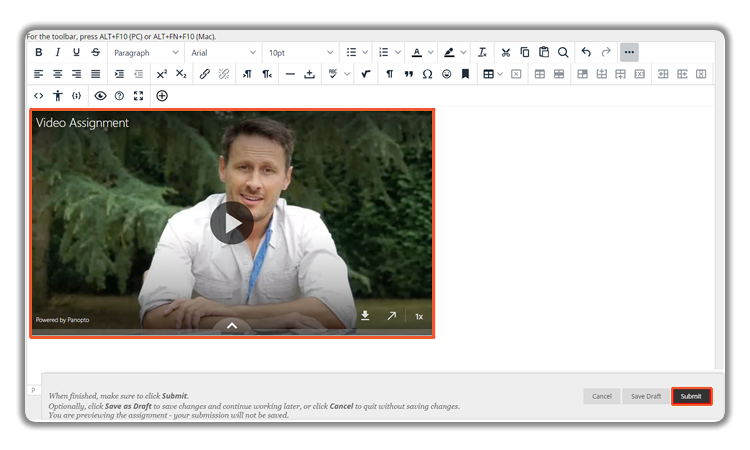This screenshot has height=450, width=750.
Task: Click the clear formatting icon
Action: pyautogui.click(x=482, y=52)
